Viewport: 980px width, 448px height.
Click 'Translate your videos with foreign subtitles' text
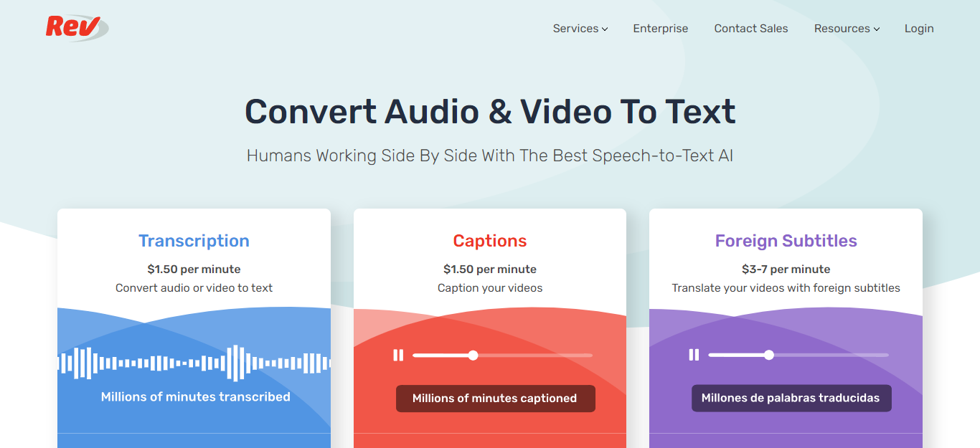tap(786, 288)
